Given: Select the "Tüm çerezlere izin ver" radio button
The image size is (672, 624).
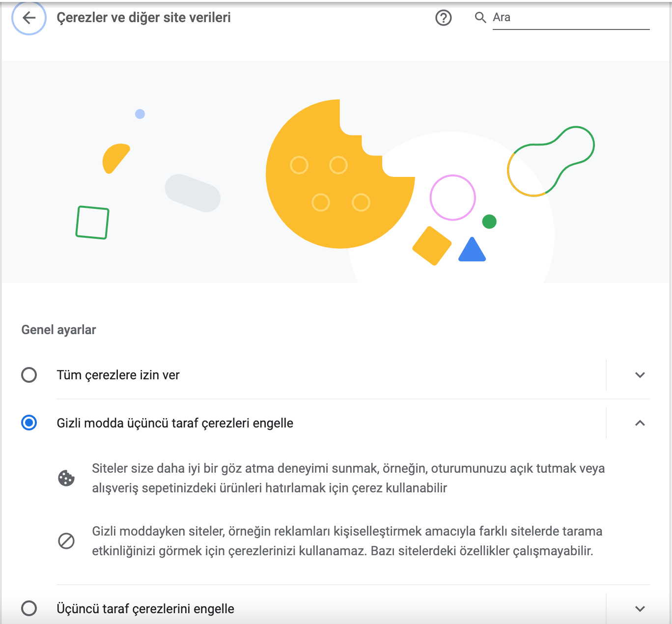Looking at the screenshot, I should (29, 375).
